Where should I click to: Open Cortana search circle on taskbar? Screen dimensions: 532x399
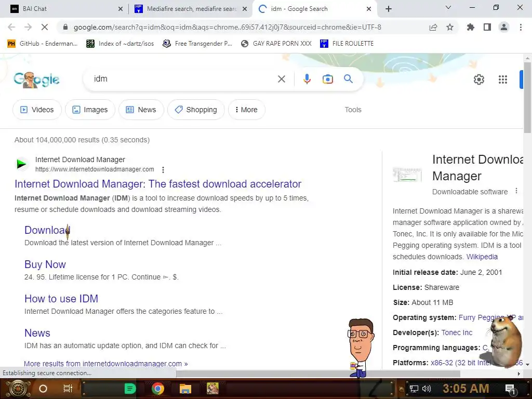point(43,389)
